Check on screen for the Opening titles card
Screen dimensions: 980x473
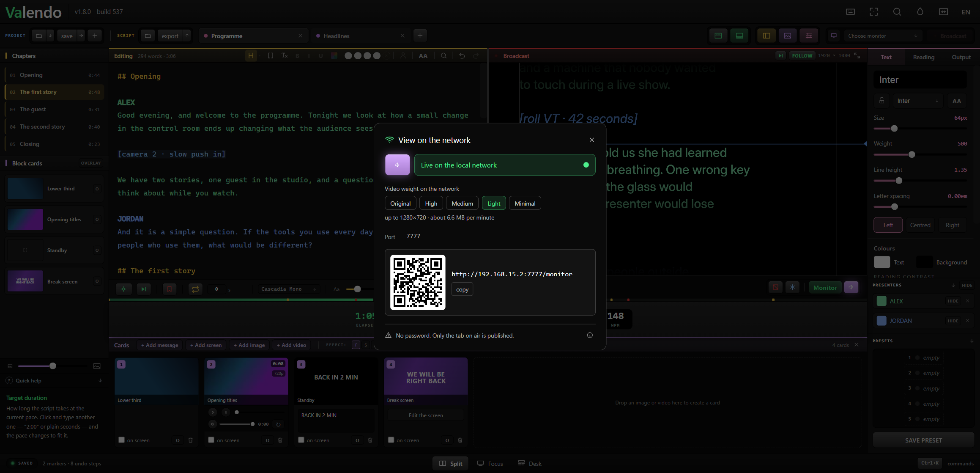click(x=211, y=440)
